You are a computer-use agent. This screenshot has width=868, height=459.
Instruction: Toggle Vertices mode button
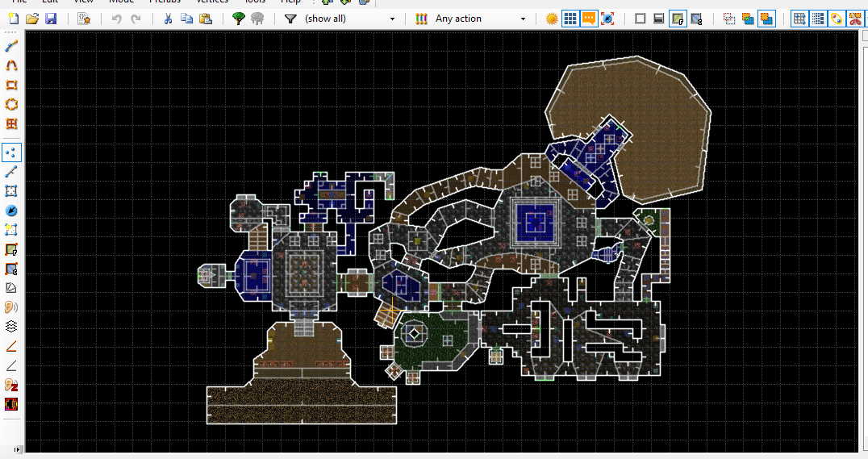(x=11, y=152)
